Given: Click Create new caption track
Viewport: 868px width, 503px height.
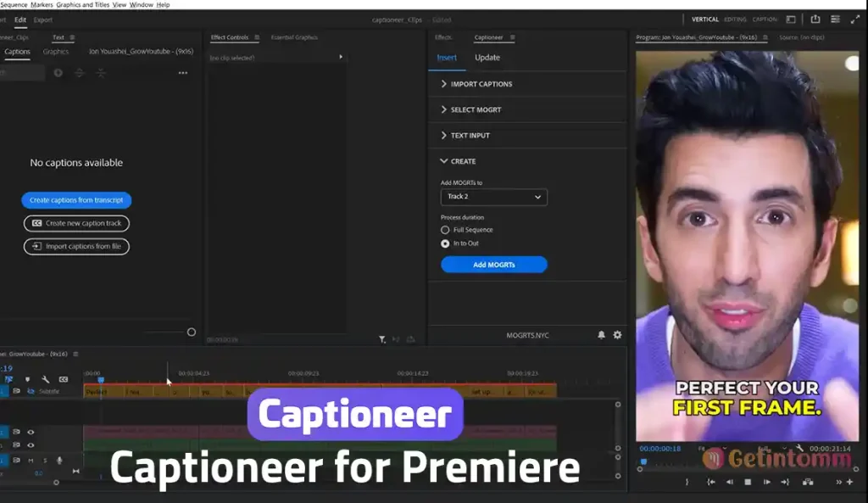Looking at the screenshot, I should (x=76, y=223).
